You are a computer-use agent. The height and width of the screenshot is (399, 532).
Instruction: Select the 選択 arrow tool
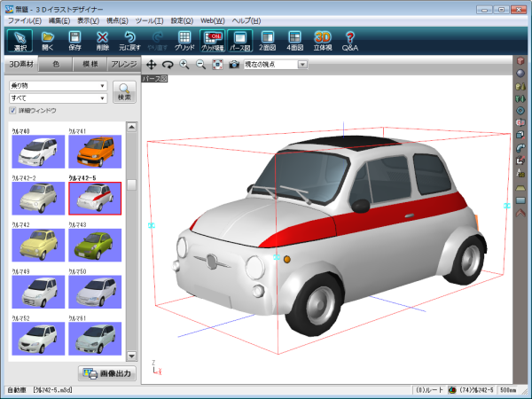point(20,41)
